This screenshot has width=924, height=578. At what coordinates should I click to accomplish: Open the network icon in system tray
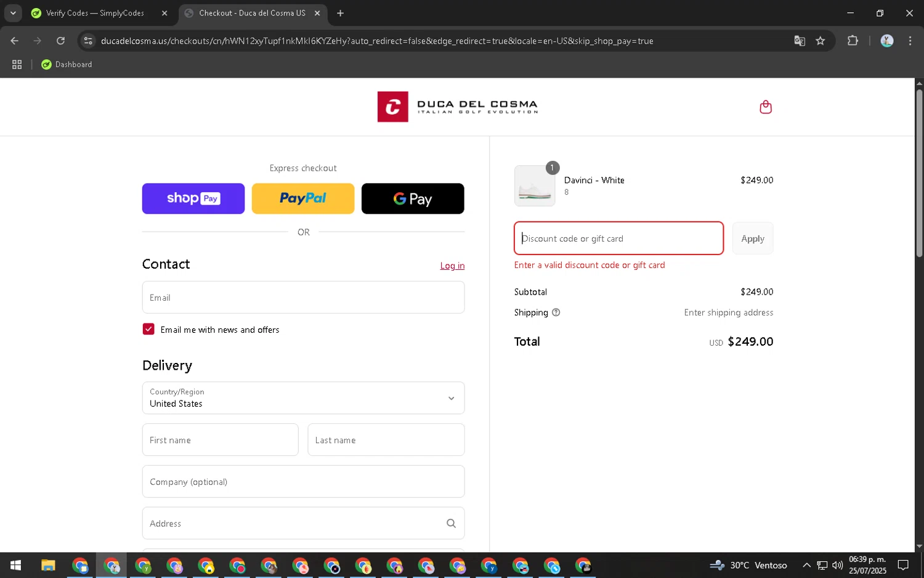click(x=822, y=565)
